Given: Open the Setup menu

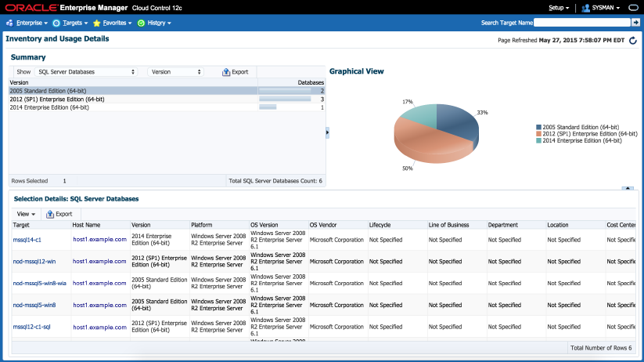Looking at the screenshot, I should point(559,8).
